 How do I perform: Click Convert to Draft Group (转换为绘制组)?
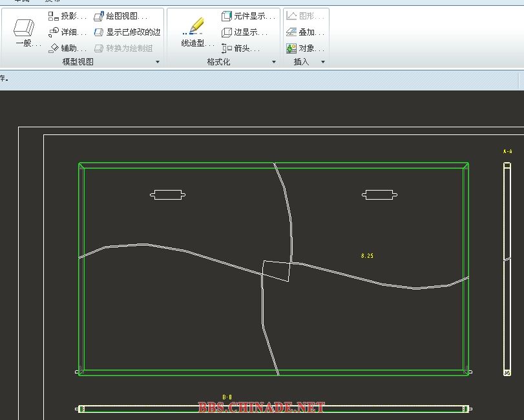[x=123, y=48]
